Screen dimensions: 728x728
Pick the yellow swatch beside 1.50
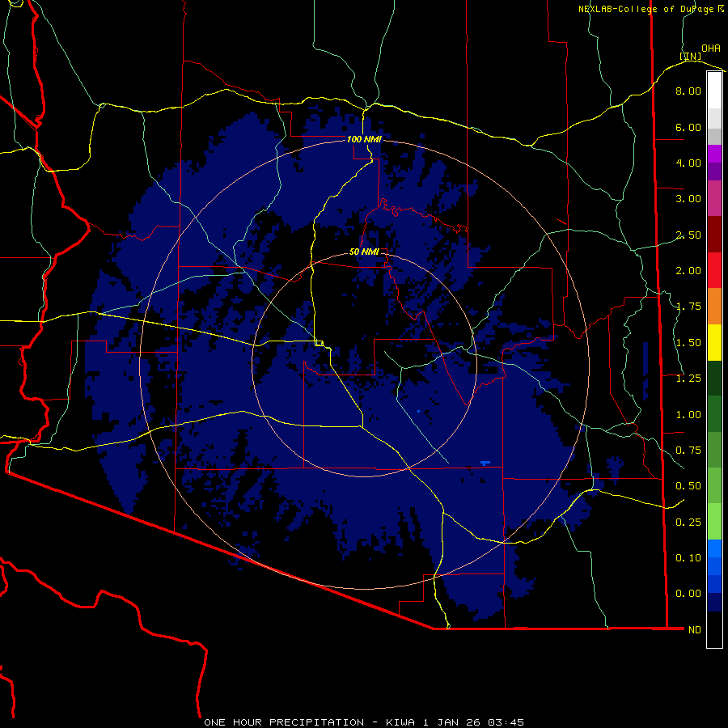tap(714, 342)
